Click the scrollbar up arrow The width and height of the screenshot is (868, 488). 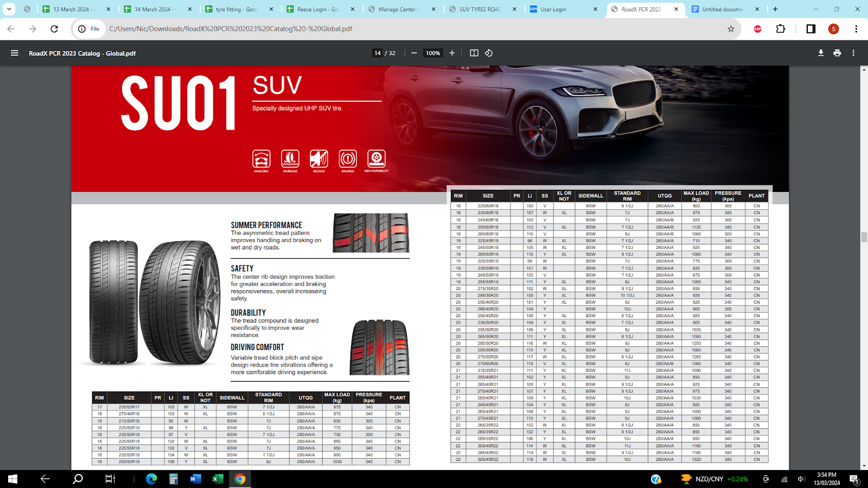[864, 70]
